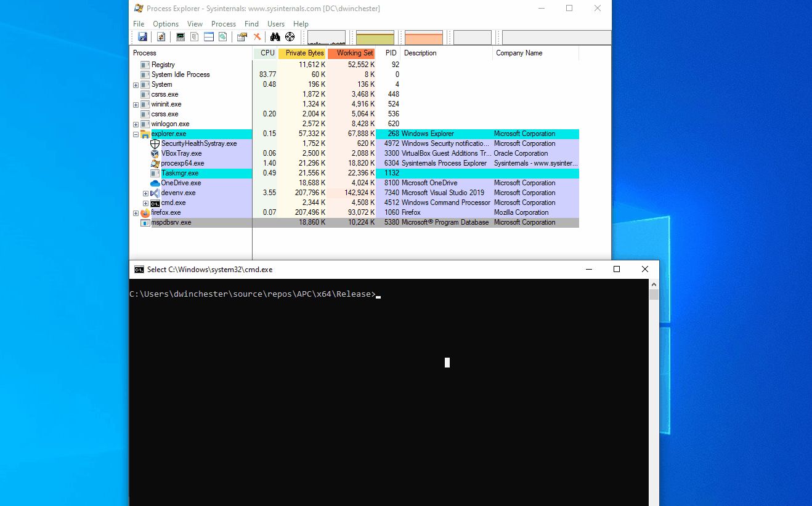The height and width of the screenshot is (506, 812).
Task: Click the shield icon beside SecurityHealthSystray.exe
Action: point(155,143)
